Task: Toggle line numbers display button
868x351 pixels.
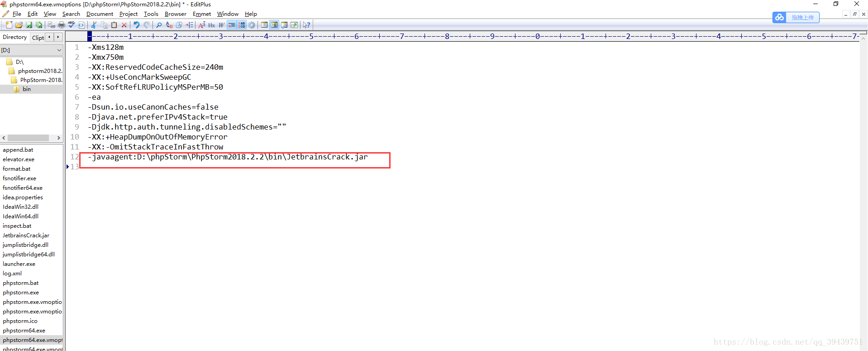Action: [x=242, y=25]
